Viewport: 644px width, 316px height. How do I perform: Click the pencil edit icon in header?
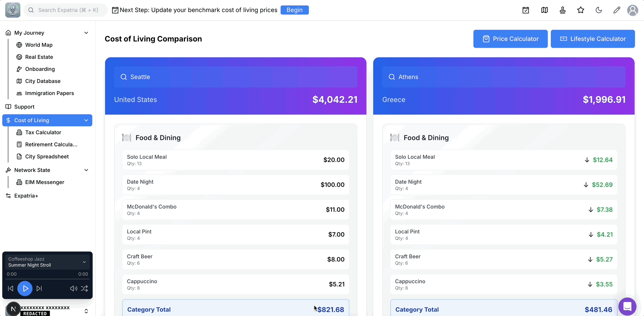click(617, 10)
